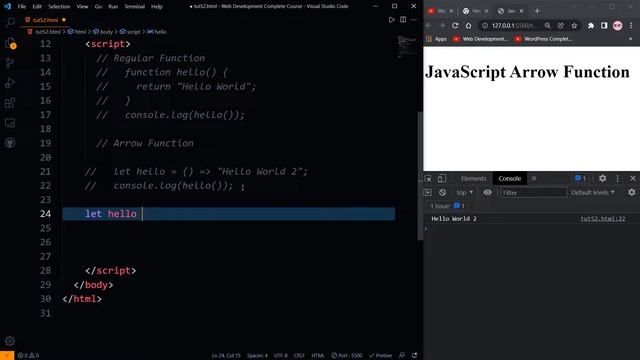
Task: Open Apps shortcut in bookmarks bar
Action: [x=436, y=39]
